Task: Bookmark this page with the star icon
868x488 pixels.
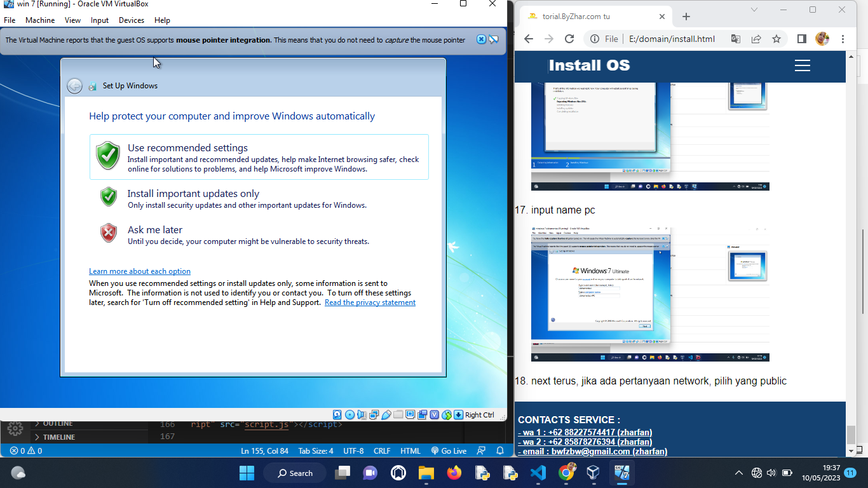Action: [x=776, y=39]
